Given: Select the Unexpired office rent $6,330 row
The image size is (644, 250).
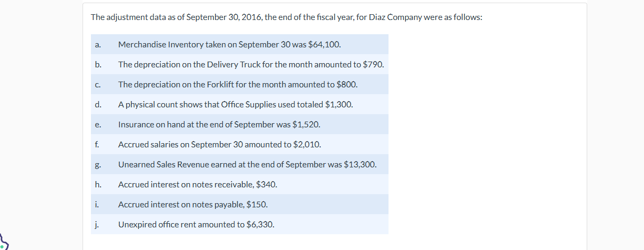Looking at the screenshot, I should pos(240,224).
